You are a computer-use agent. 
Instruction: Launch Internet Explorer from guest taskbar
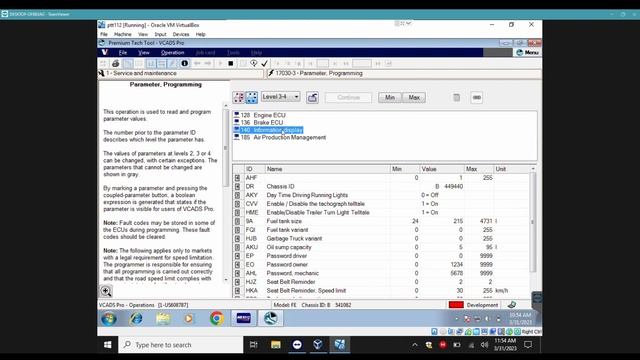coord(136,319)
